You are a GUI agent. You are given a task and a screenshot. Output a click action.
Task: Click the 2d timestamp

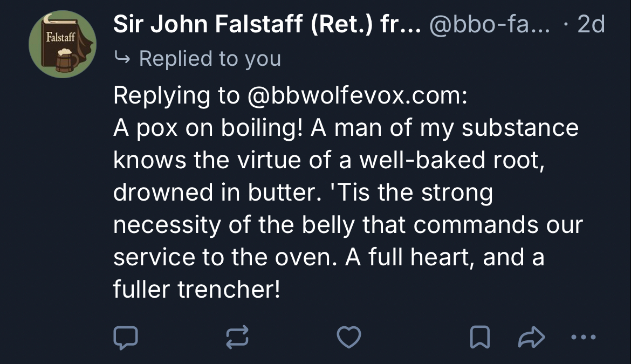point(591,25)
